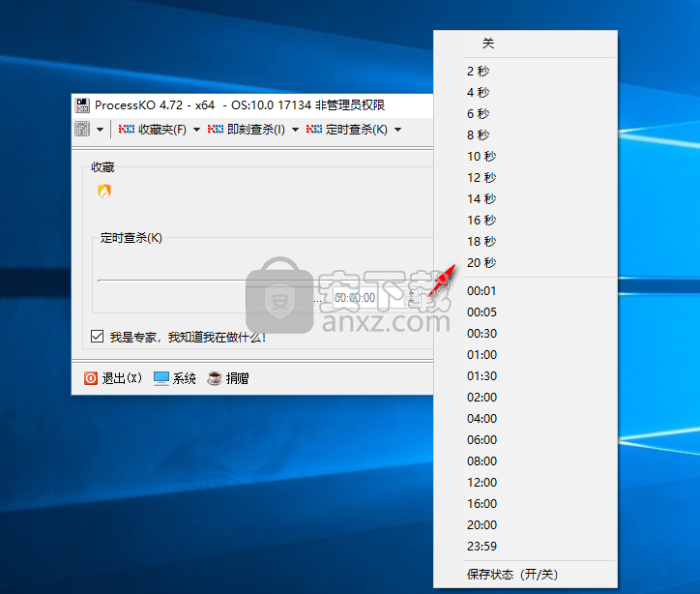Image resolution: width=700 pixels, height=594 pixels.
Task: Select the 00:30 interval entry
Action: [x=525, y=334]
